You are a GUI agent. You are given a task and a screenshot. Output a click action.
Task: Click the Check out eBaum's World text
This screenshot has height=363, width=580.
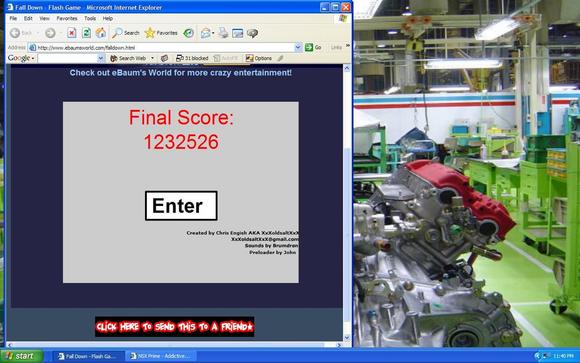[x=181, y=73]
